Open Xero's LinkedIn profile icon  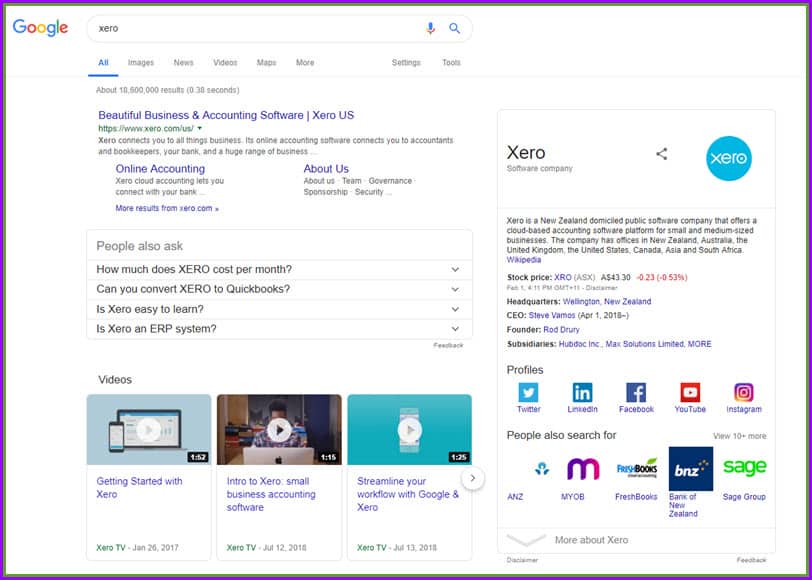click(x=582, y=393)
